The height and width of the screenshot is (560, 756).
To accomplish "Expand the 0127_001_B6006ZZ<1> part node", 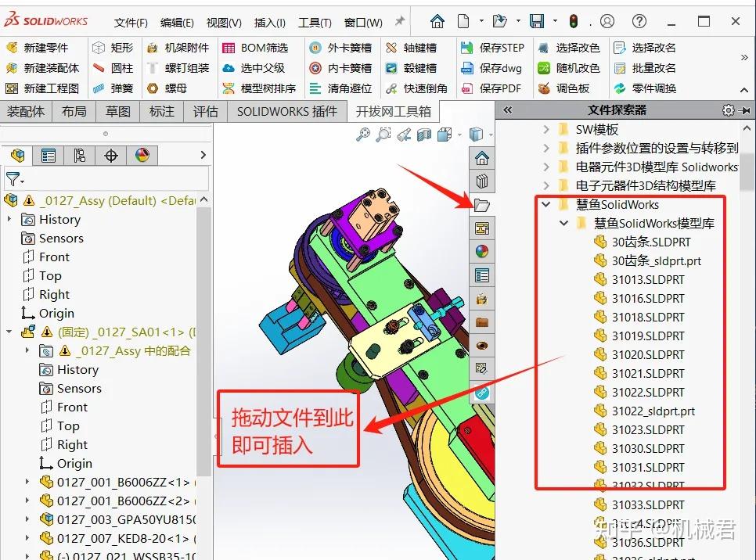I will tap(27, 482).
